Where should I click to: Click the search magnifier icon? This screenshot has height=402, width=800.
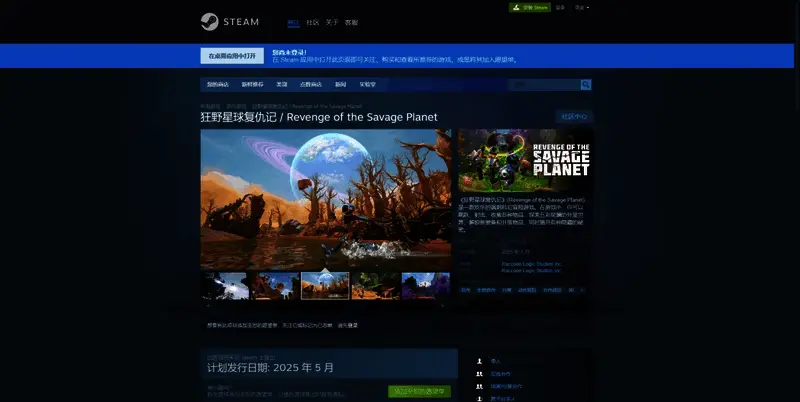tap(586, 85)
